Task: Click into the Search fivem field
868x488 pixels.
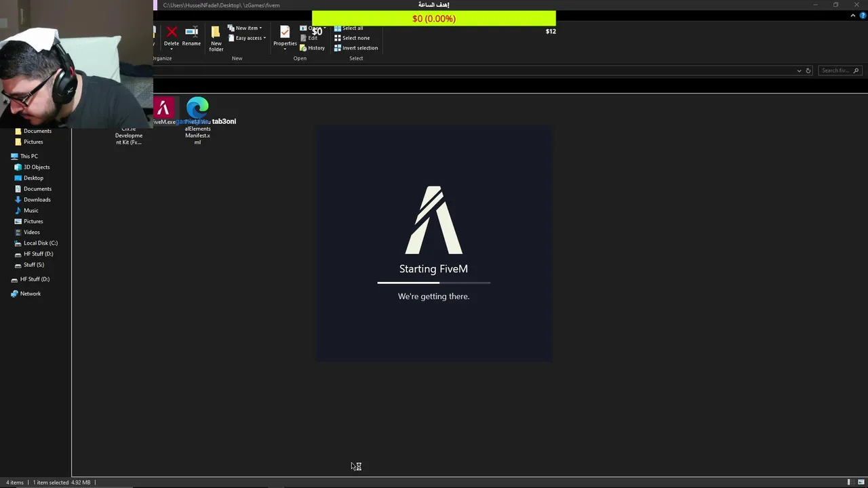Action: [x=840, y=70]
